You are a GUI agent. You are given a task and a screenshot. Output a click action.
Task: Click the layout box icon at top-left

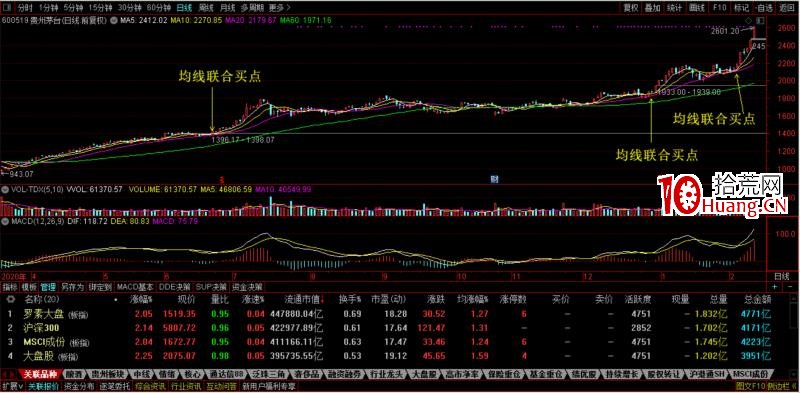(9, 8)
